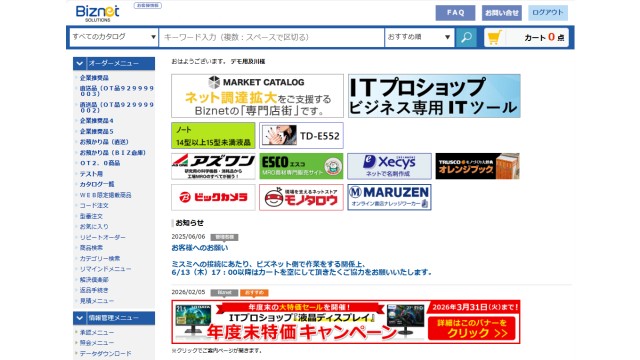Open 商品検索 menu item
Image resolution: width=640 pixels, height=360 pixels.
coord(91,248)
